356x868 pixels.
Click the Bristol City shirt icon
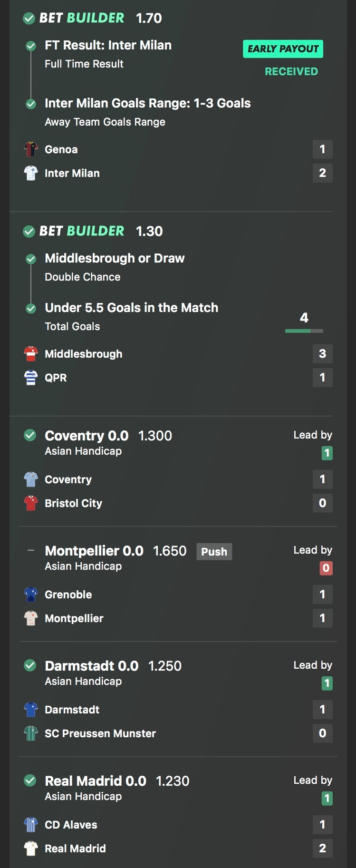coord(31,503)
